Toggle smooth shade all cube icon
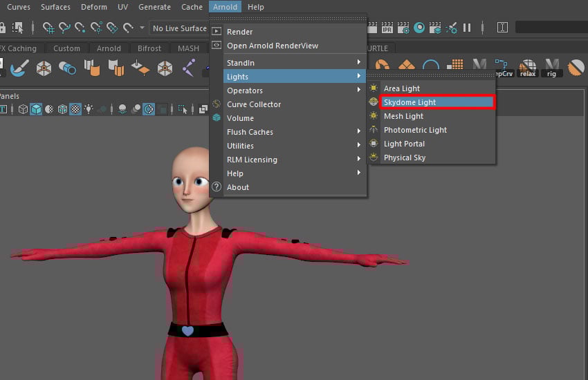 [x=36, y=109]
